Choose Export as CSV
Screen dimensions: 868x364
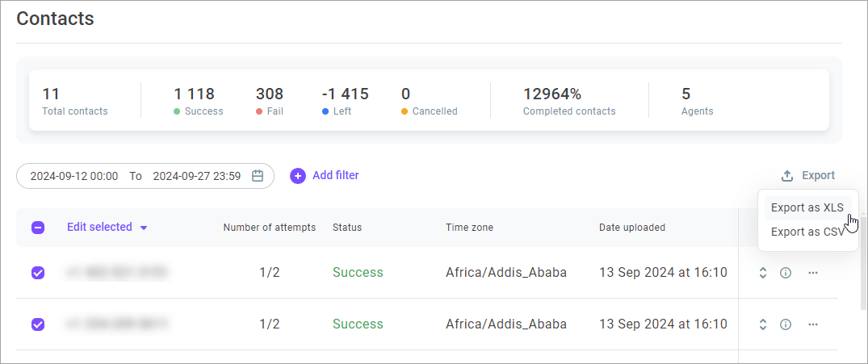[807, 232]
